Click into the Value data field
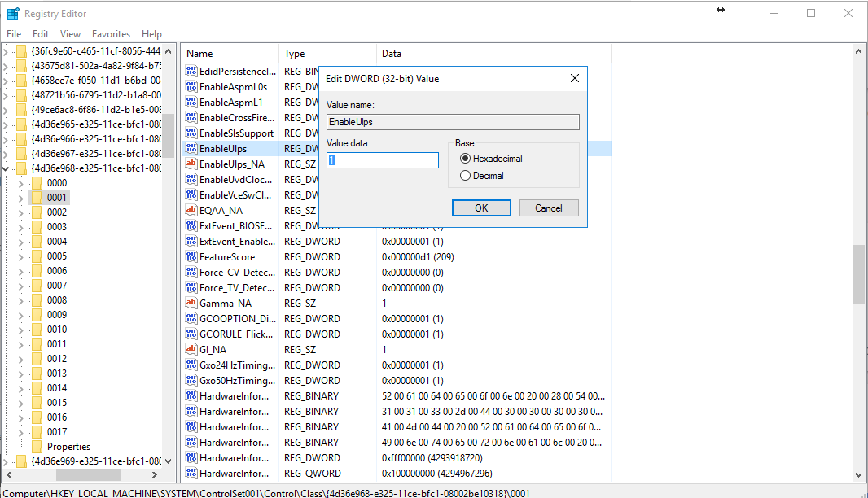 [x=383, y=160]
